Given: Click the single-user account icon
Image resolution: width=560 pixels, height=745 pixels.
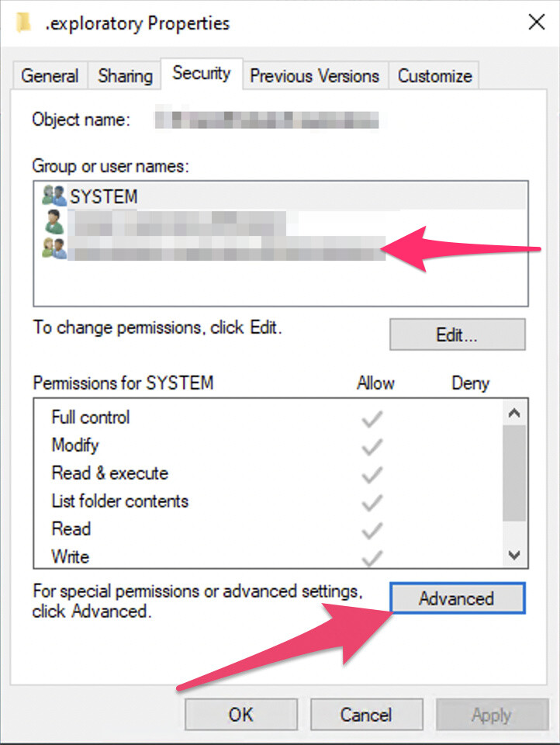Looking at the screenshot, I should click(54, 222).
